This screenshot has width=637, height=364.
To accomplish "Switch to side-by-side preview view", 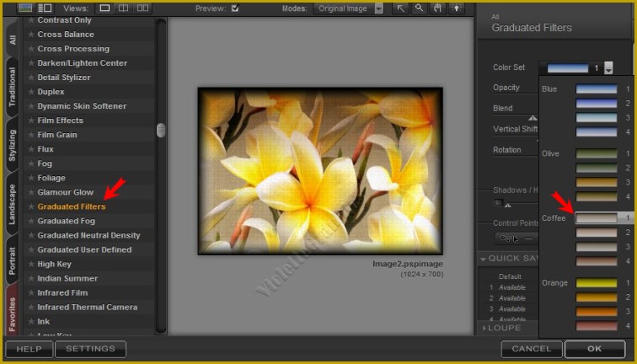I will (x=142, y=8).
